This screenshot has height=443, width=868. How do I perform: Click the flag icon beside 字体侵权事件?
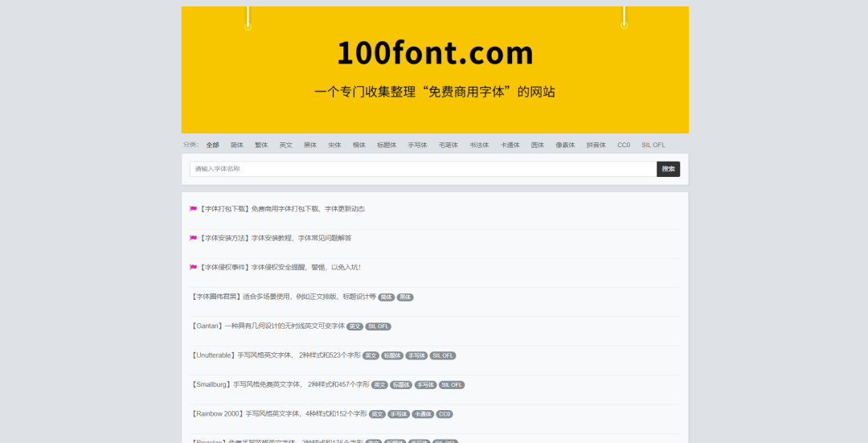pos(193,267)
